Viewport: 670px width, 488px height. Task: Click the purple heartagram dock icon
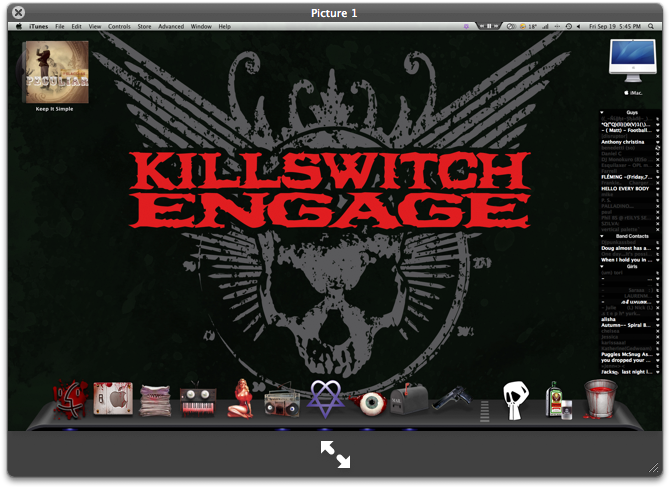pos(325,398)
